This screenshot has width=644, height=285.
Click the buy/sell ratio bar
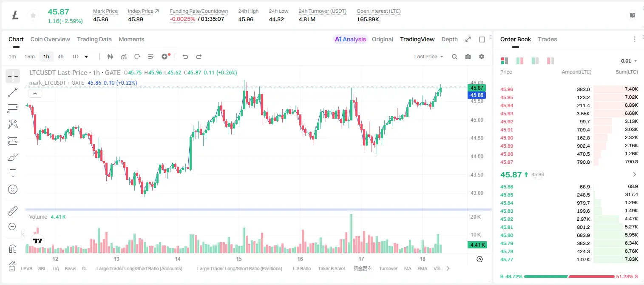pyautogui.click(x=569, y=276)
